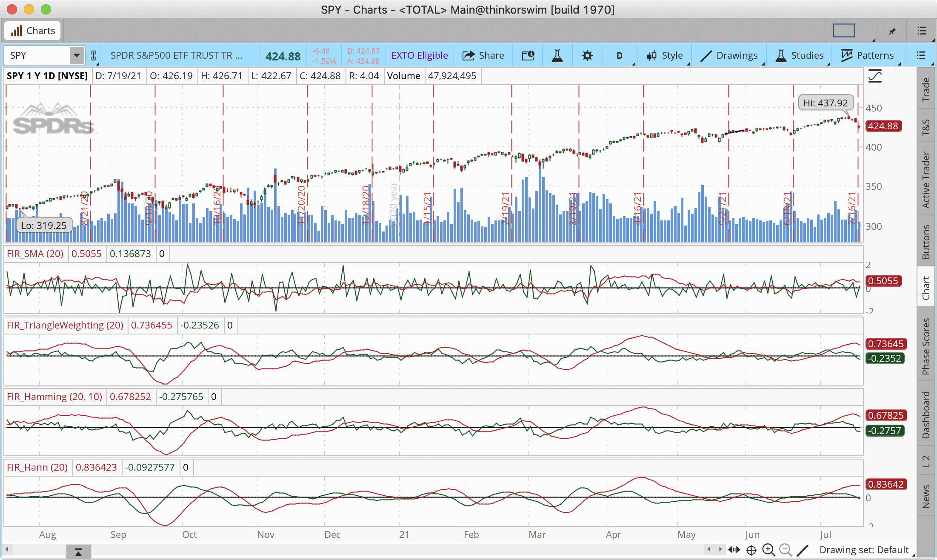Zoom out with magnifier minus icon
This screenshot has height=560, width=937.
tap(786, 550)
